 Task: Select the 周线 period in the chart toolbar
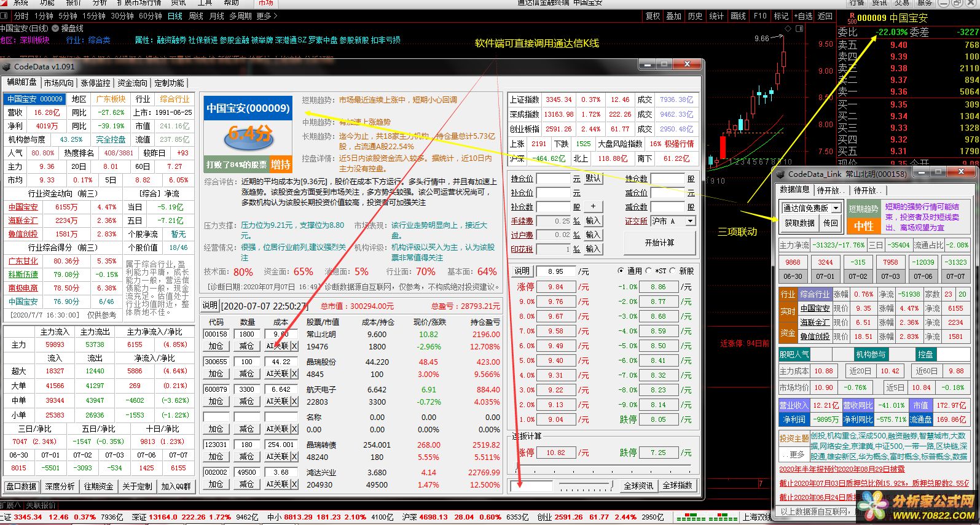click(x=196, y=16)
